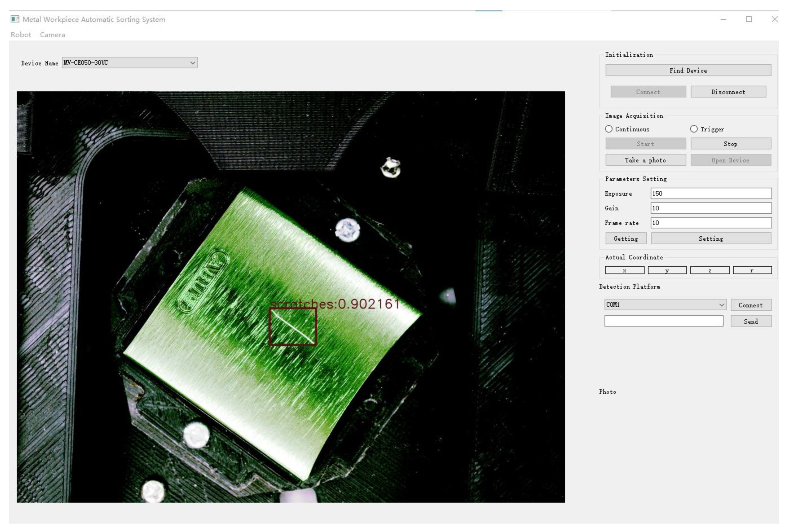Minimize the Sorting System window
The width and height of the screenshot is (788, 532).
coord(723,19)
